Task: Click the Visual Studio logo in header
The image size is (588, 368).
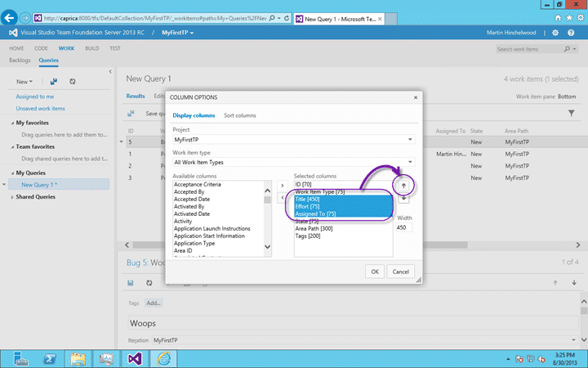Action: [x=13, y=33]
